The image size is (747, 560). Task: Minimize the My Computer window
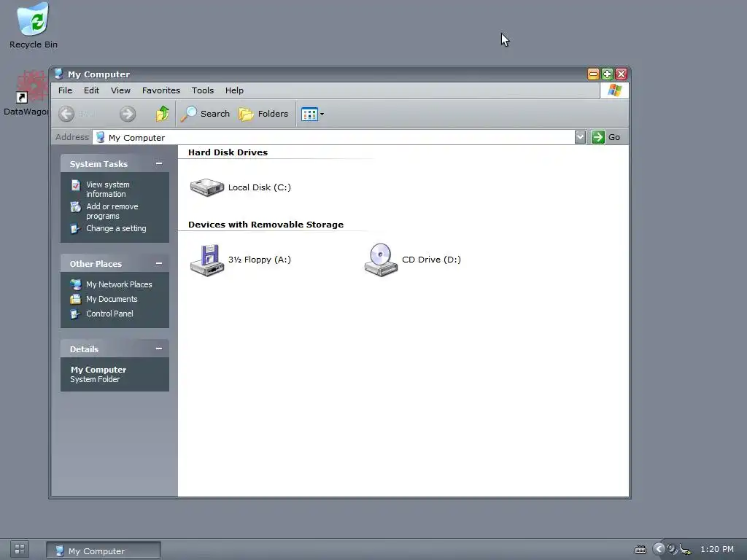click(593, 74)
